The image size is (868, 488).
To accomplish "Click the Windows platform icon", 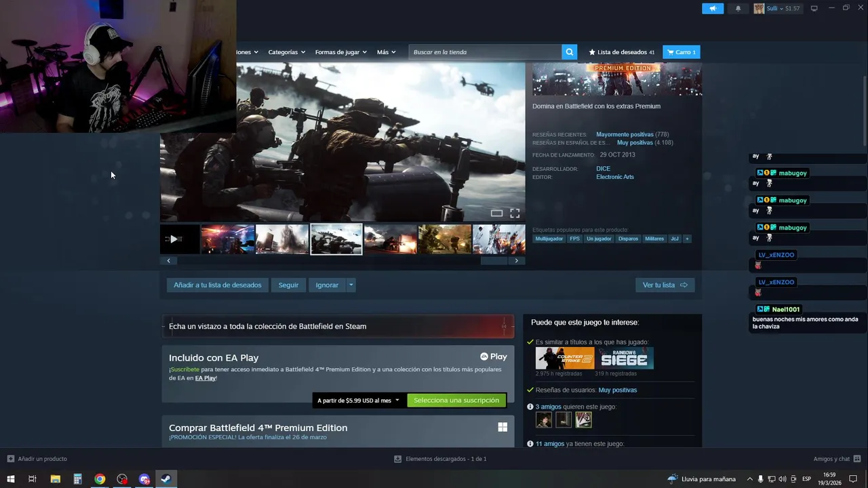I will click(502, 427).
